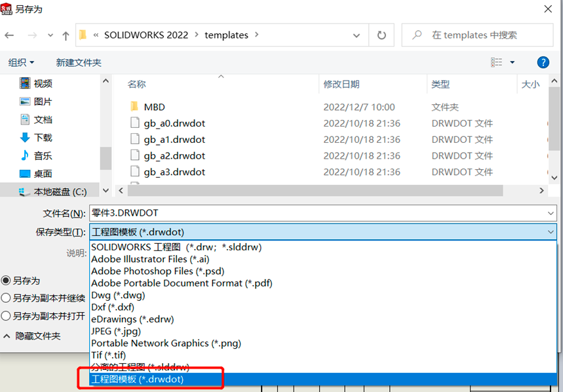Select file gb_a0.drwdot
Viewport: 563px width, 392px height.
[x=174, y=123]
